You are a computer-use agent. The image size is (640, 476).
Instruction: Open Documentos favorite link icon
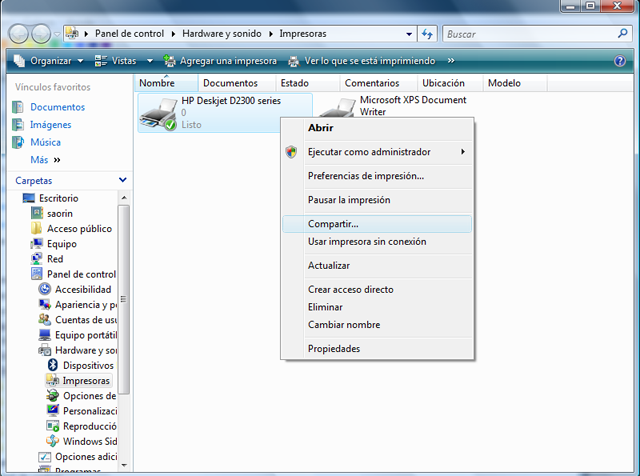pos(18,107)
